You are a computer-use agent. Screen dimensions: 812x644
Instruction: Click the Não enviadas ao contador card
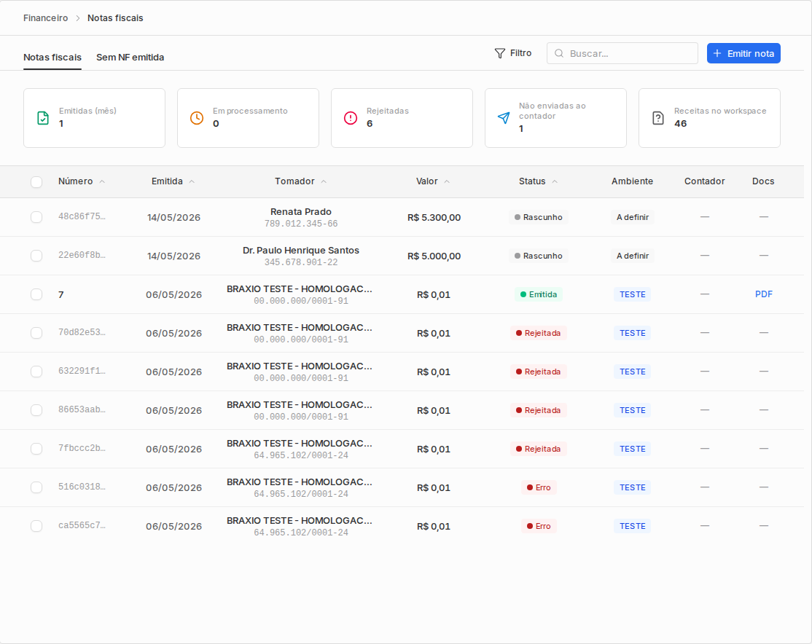[555, 118]
